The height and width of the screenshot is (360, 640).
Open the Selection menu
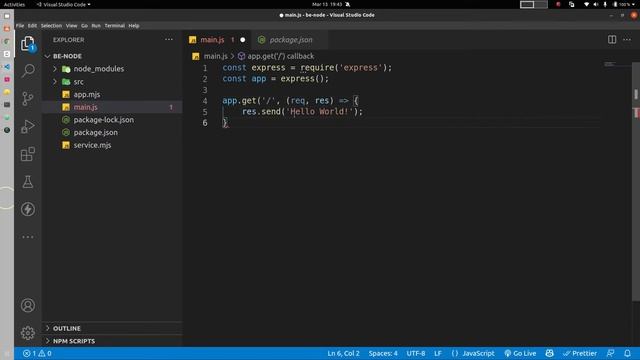pos(51,25)
